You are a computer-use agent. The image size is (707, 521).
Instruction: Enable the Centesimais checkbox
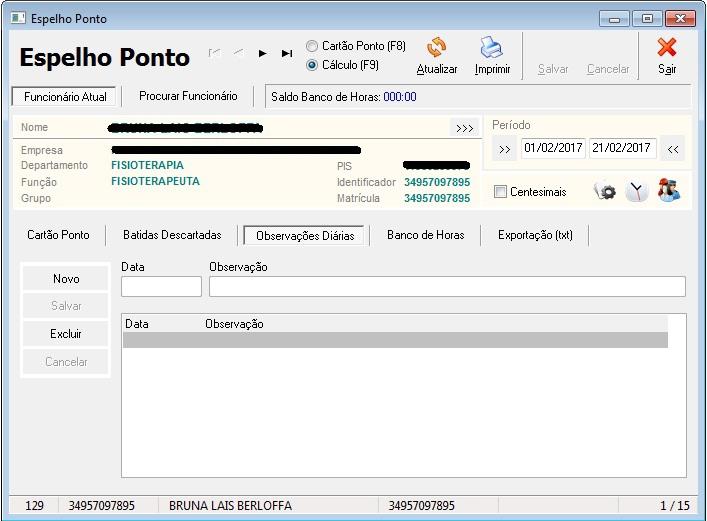[x=501, y=192]
